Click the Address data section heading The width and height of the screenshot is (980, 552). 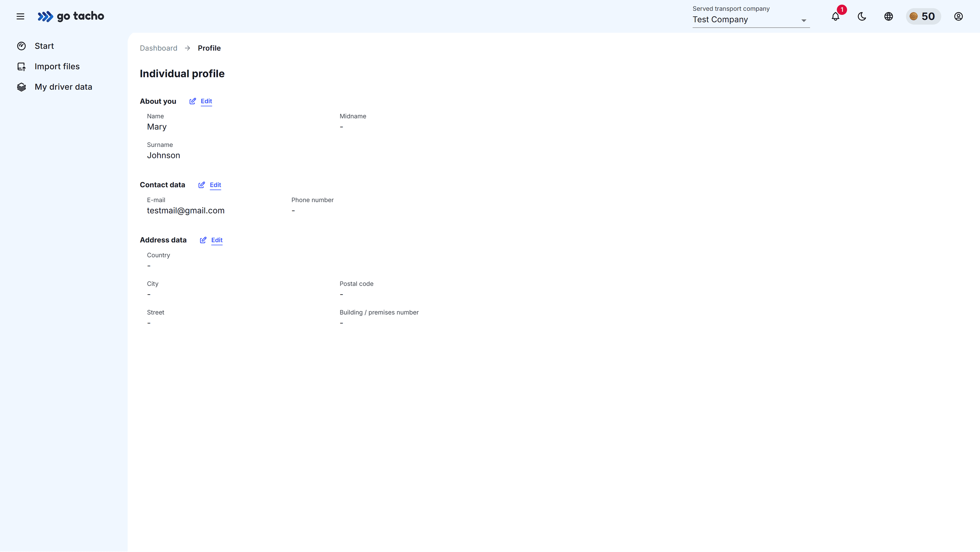pos(163,240)
